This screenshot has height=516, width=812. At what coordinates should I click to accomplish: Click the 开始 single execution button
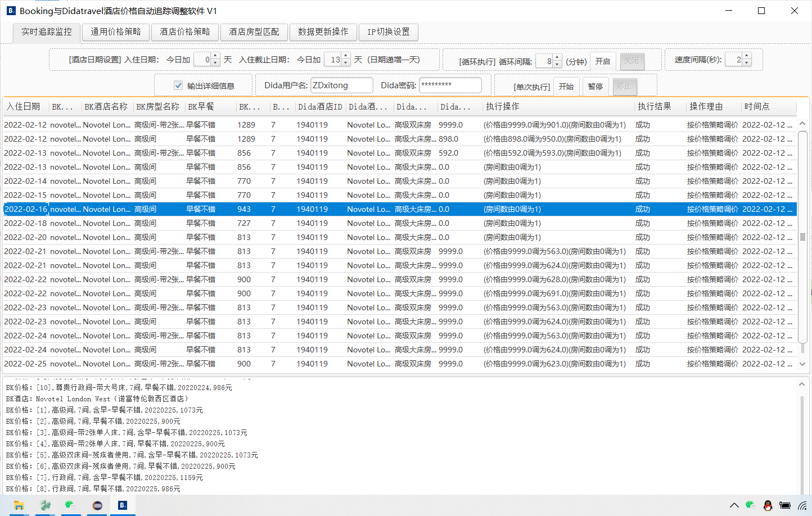(566, 87)
